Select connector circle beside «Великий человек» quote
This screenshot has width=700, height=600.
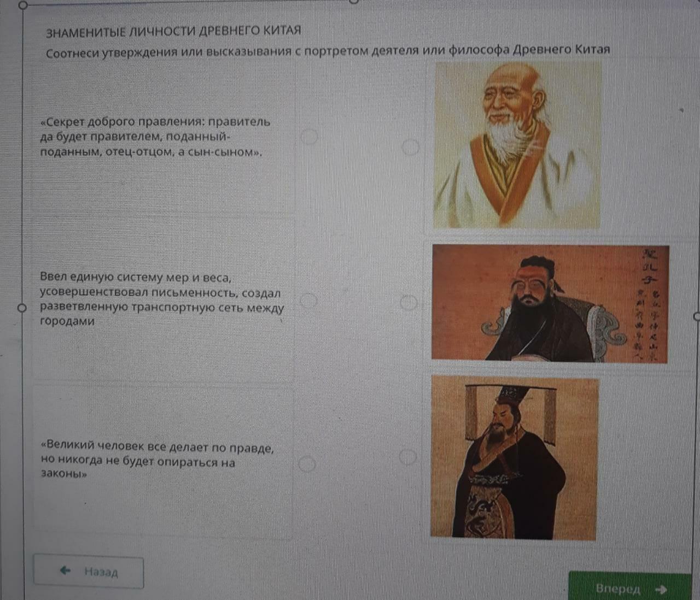point(307,463)
